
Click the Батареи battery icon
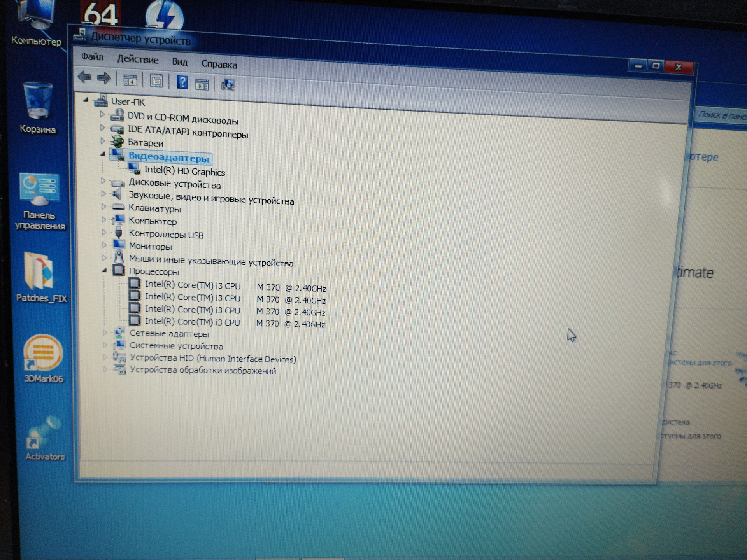click(x=117, y=141)
